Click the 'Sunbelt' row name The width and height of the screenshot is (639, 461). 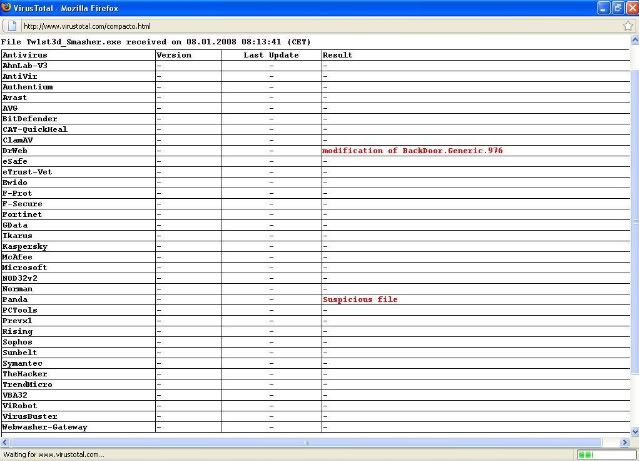pyautogui.click(x=20, y=353)
